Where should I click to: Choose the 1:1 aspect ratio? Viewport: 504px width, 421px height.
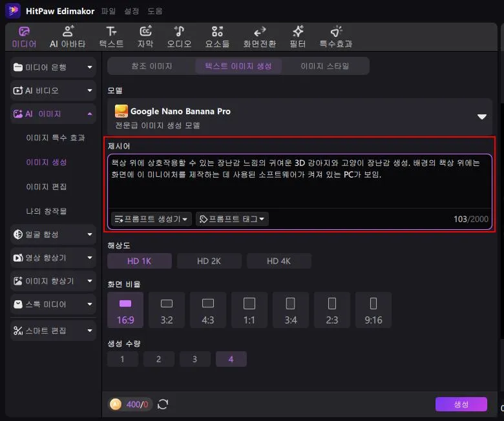(x=249, y=310)
